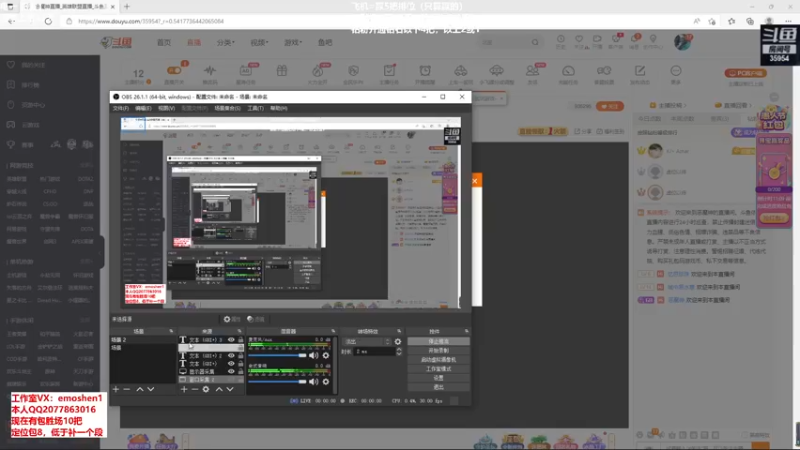Image resolution: width=800 pixels, height=450 pixels.
Task: Open the pencil edit icon in streamer toolbar
Action: pyautogui.click(x=640, y=71)
